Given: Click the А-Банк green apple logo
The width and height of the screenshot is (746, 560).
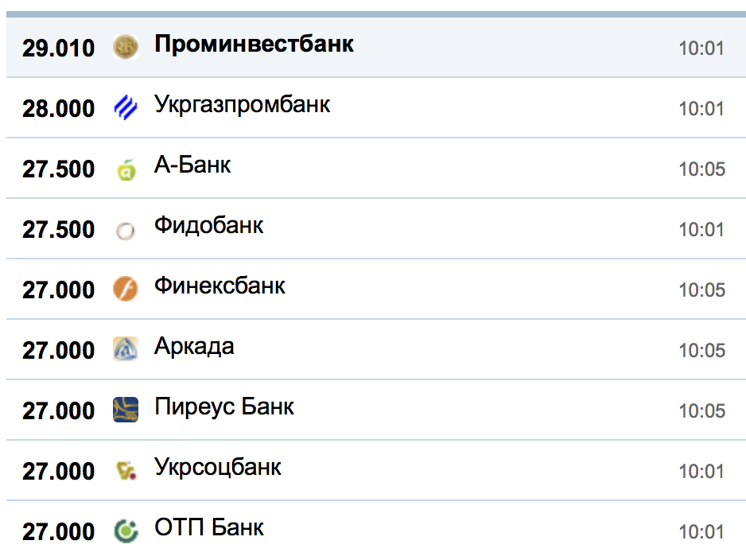Looking at the screenshot, I should (126, 169).
